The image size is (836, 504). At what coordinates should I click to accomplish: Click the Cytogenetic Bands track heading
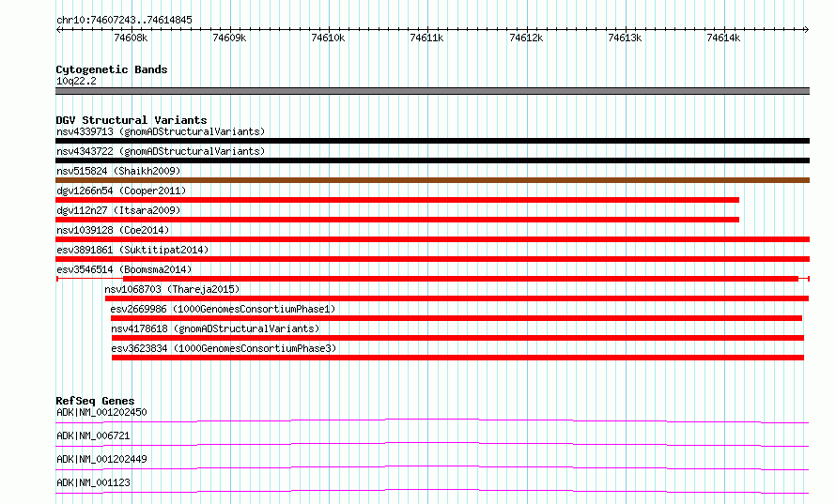pyautogui.click(x=112, y=69)
